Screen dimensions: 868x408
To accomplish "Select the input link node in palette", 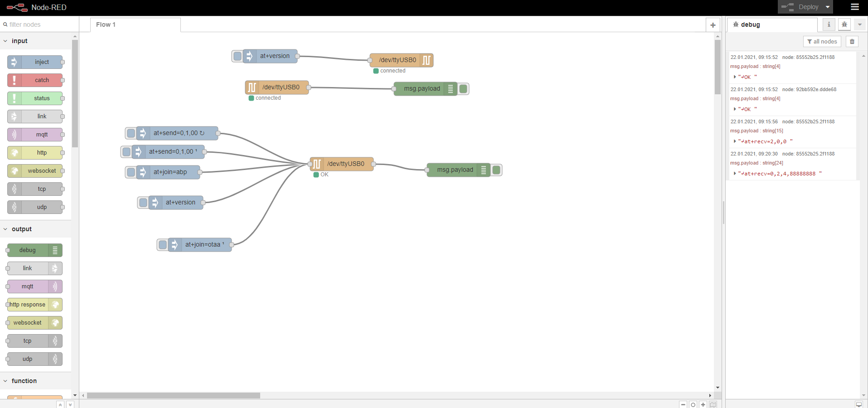I will [x=35, y=117].
